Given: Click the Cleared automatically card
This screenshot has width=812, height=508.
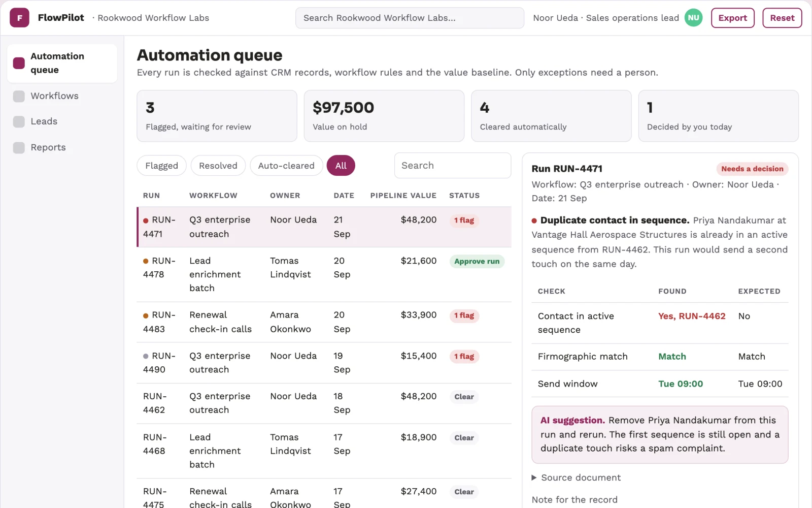Looking at the screenshot, I should (x=551, y=116).
